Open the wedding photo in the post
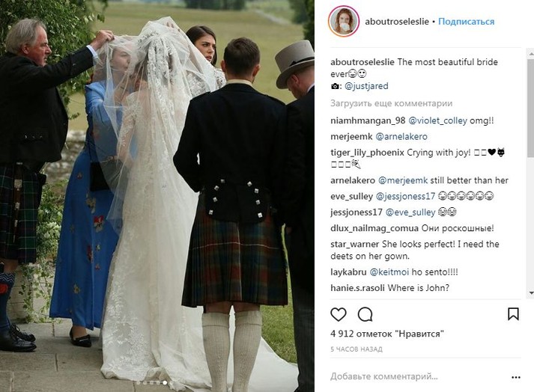 (157, 196)
